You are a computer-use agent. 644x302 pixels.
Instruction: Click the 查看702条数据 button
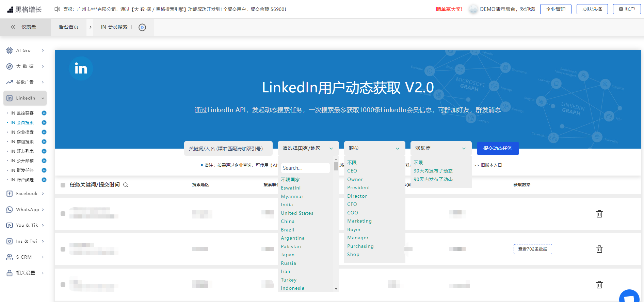(x=532, y=249)
